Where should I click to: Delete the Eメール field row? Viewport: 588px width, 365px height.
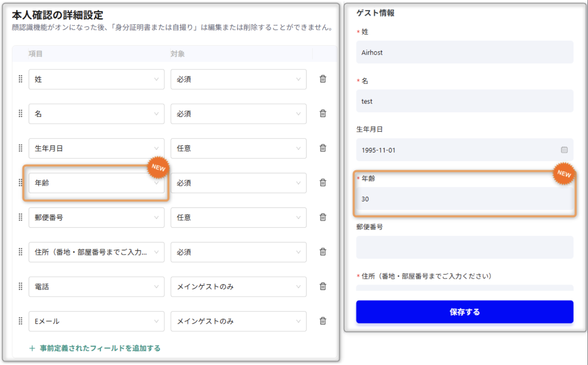coord(322,321)
